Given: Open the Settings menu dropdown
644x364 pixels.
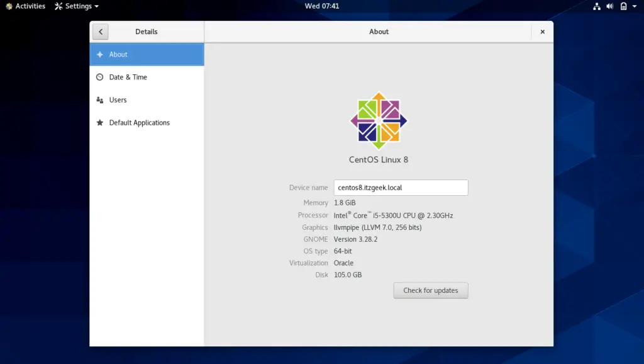Looking at the screenshot, I should click(75, 6).
